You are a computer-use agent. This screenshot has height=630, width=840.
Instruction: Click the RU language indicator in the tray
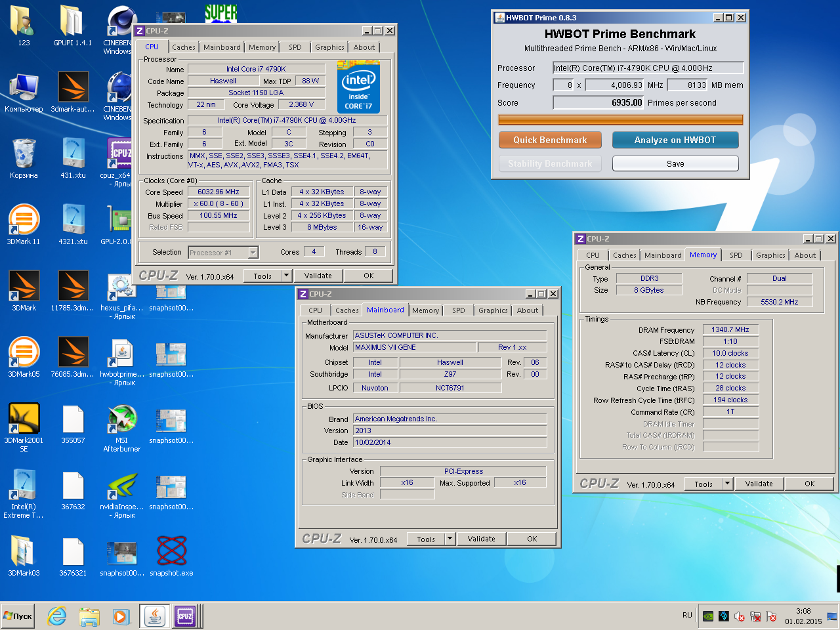point(687,616)
